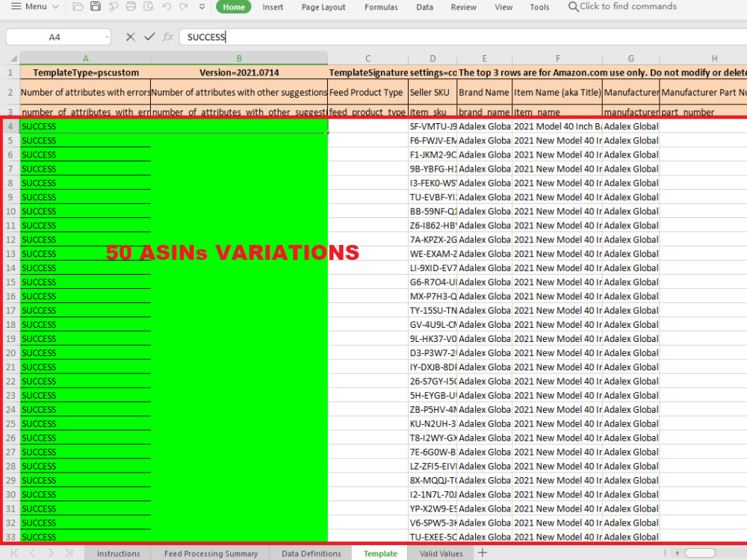747x560 pixels.
Task: Open the Page Layout ribbon tab
Action: (323, 7)
